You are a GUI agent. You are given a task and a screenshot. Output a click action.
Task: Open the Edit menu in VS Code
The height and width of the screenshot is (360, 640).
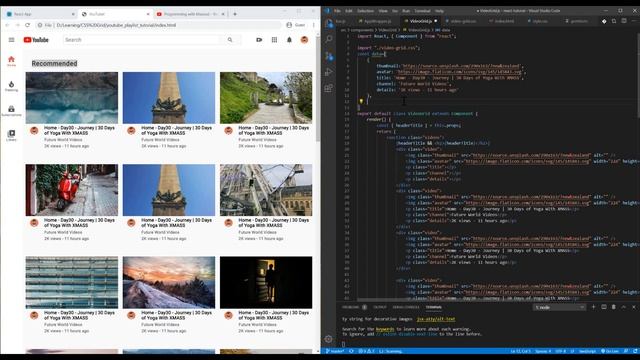(349, 11)
